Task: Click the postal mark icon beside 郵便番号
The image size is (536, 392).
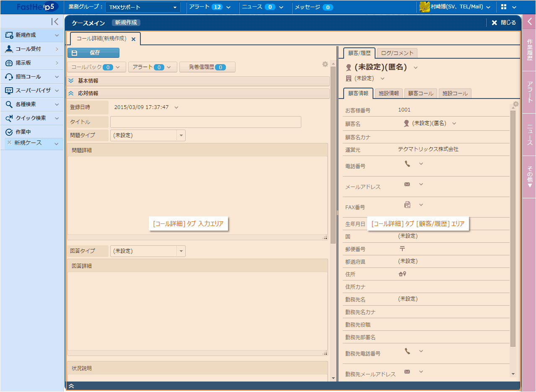Action: (402, 249)
